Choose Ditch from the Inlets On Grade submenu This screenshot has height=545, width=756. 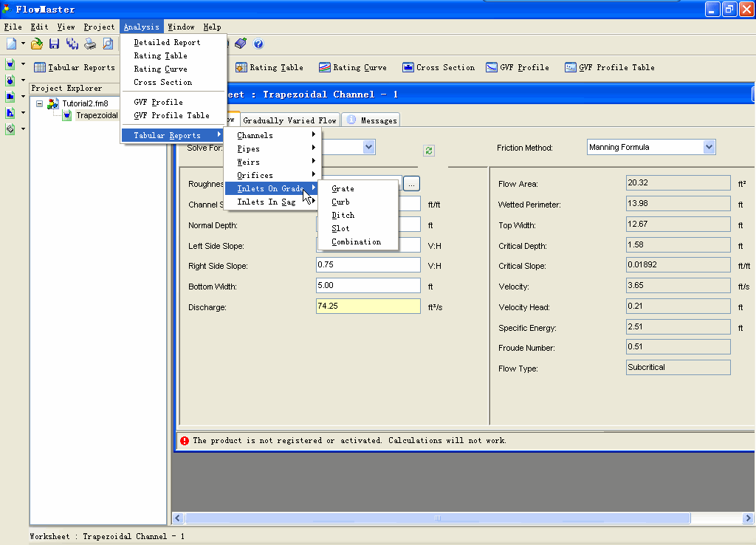(358, 215)
